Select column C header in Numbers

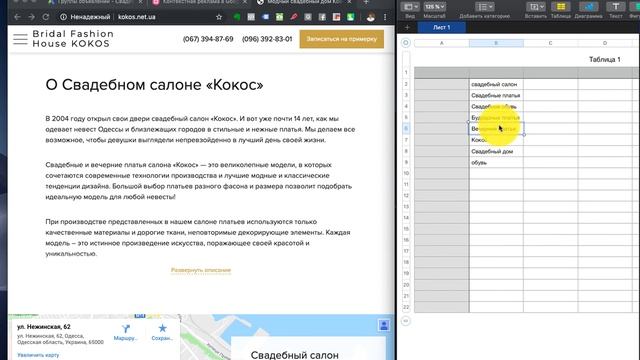[551, 43]
